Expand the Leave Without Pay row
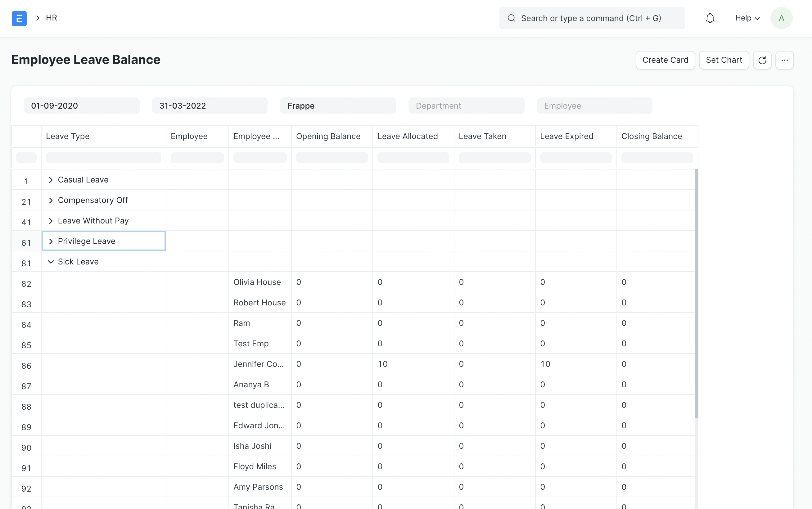812x509 pixels. pyautogui.click(x=51, y=221)
